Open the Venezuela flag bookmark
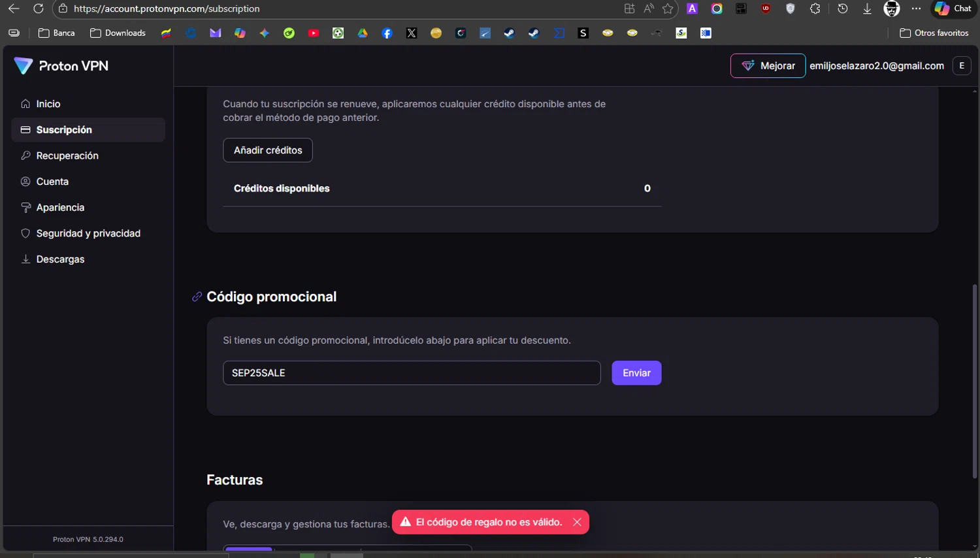Image resolution: width=980 pixels, height=558 pixels. pos(167,33)
